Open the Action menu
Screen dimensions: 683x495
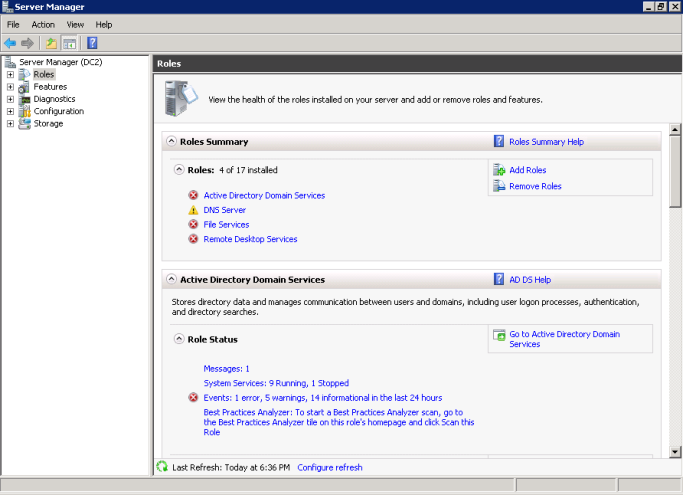click(43, 24)
